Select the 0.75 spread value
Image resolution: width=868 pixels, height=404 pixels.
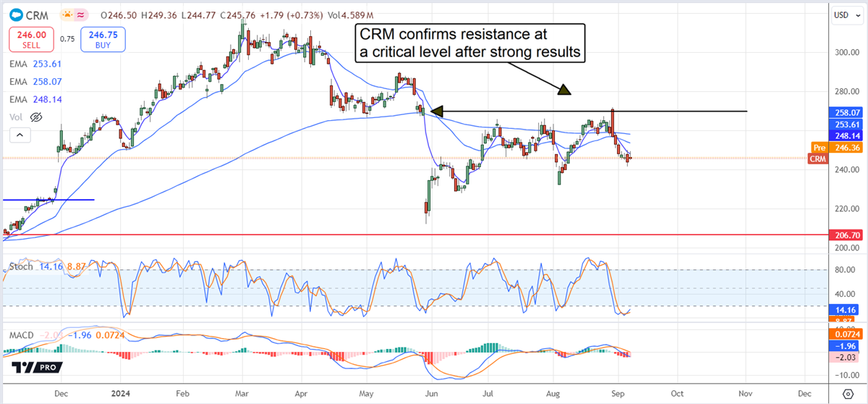pos(67,40)
